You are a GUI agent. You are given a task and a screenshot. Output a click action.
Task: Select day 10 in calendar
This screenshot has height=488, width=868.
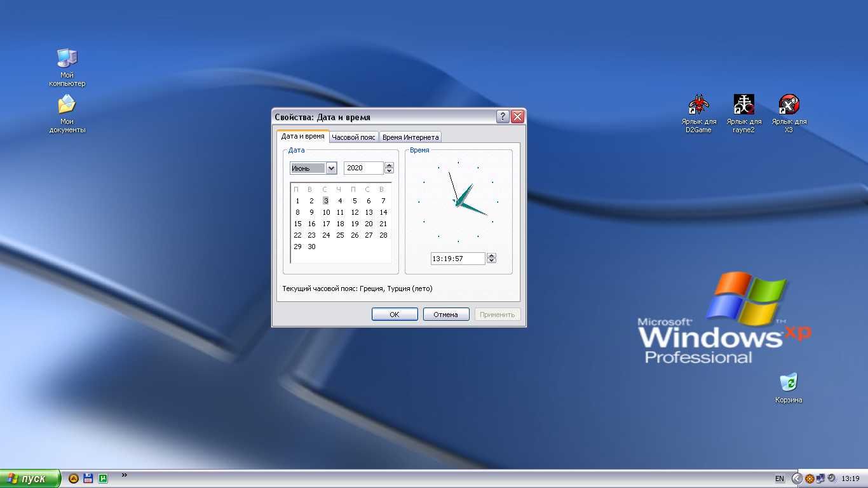tap(326, 212)
